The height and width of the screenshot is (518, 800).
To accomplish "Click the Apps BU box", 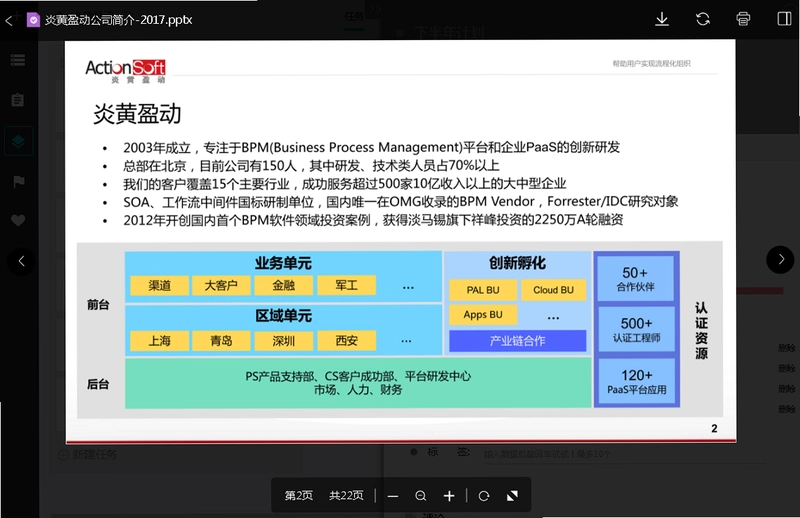I will 483,315.
